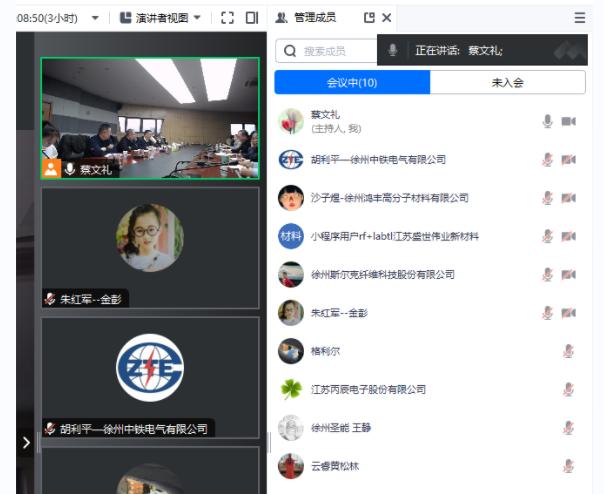Click 沙子煜's cartoon avatar
The width and height of the screenshot is (604, 494).
(291, 198)
